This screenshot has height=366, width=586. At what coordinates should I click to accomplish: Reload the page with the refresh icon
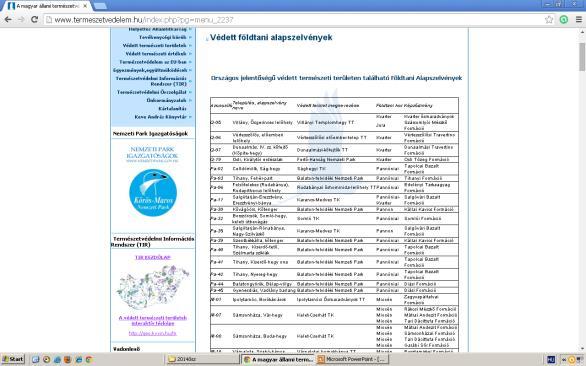click(34, 19)
